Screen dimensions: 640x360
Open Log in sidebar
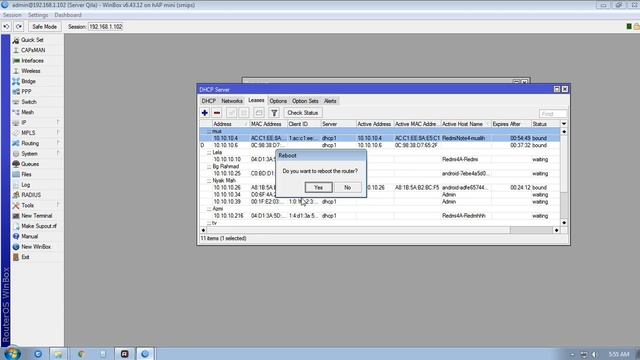(25, 185)
